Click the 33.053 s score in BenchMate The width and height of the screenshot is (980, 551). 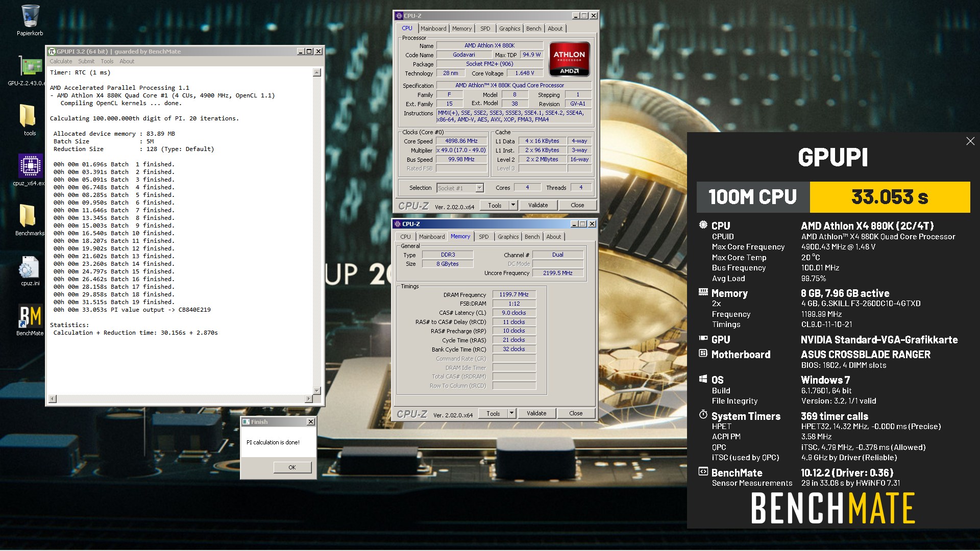(890, 197)
